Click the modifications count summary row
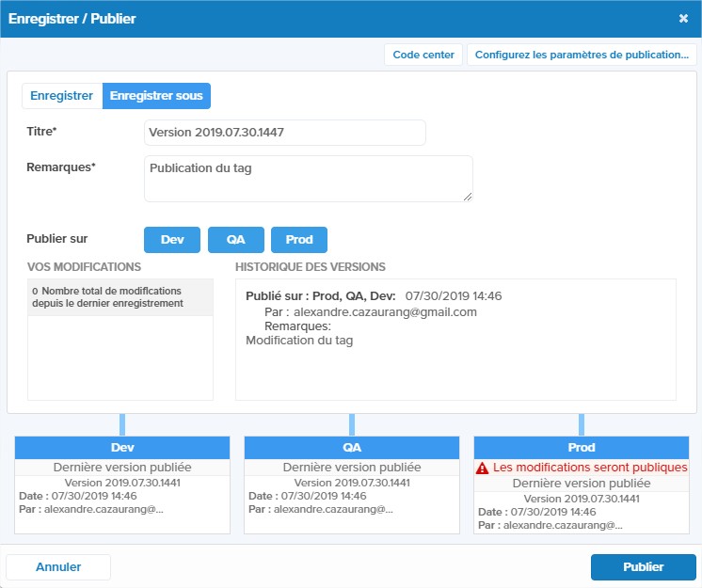The image size is (702, 588). (120, 297)
